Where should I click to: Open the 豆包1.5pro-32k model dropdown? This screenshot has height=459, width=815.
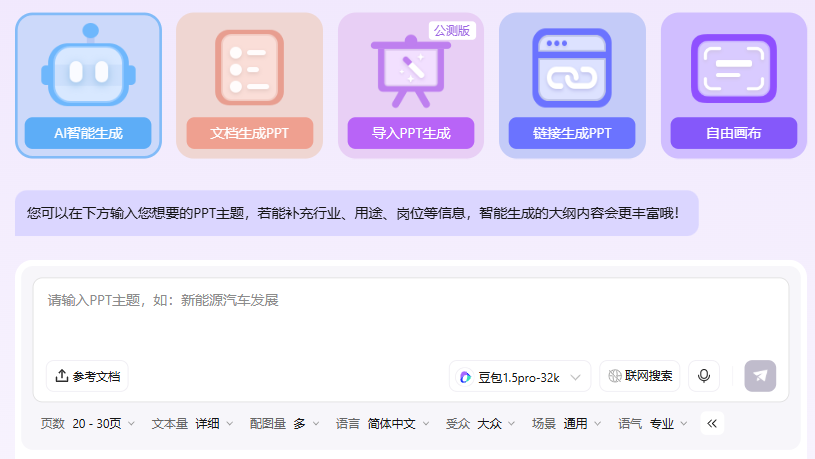pyautogui.click(x=520, y=376)
